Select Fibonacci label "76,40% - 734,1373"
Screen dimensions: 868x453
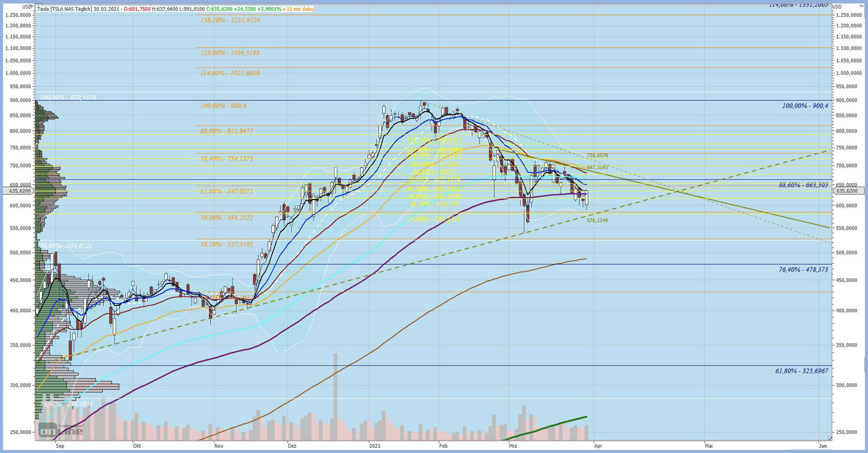pyautogui.click(x=227, y=158)
